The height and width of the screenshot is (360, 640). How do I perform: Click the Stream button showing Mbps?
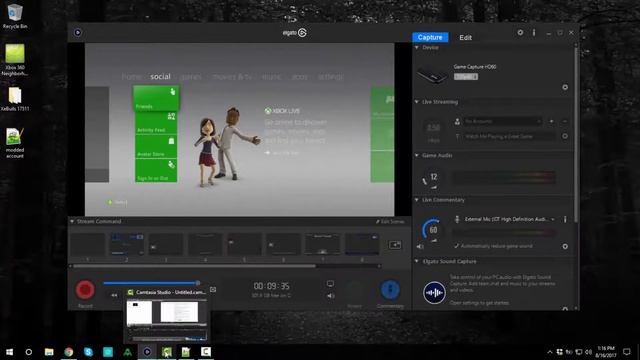point(433,132)
